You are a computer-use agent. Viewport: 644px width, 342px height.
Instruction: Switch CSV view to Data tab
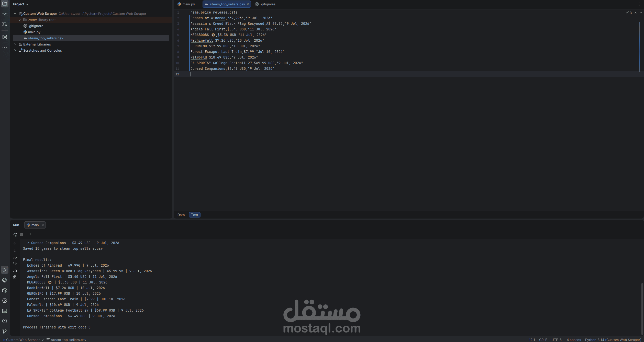[x=181, y=215]
